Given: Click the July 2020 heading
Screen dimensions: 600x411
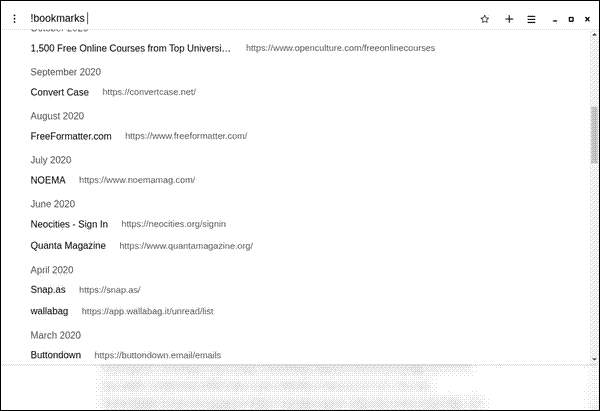Looking at the screenshot, I should [51, 160].
